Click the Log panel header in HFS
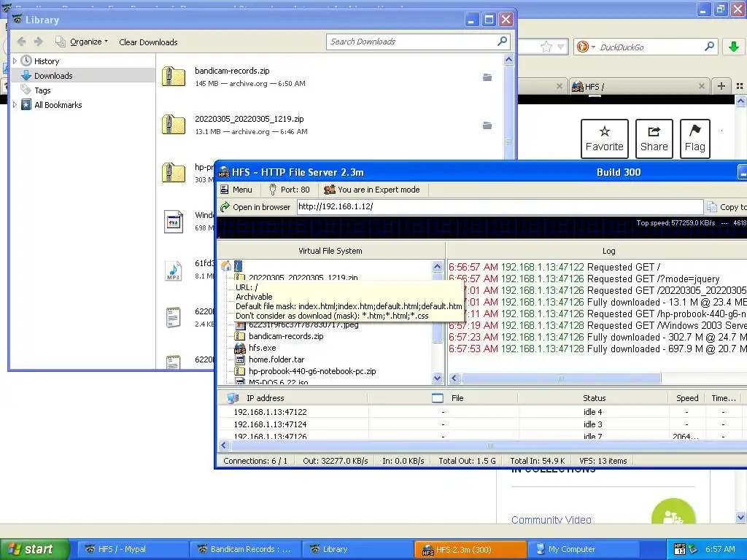The width and height of the screenshot is (747, 560). tap(608, 251)
